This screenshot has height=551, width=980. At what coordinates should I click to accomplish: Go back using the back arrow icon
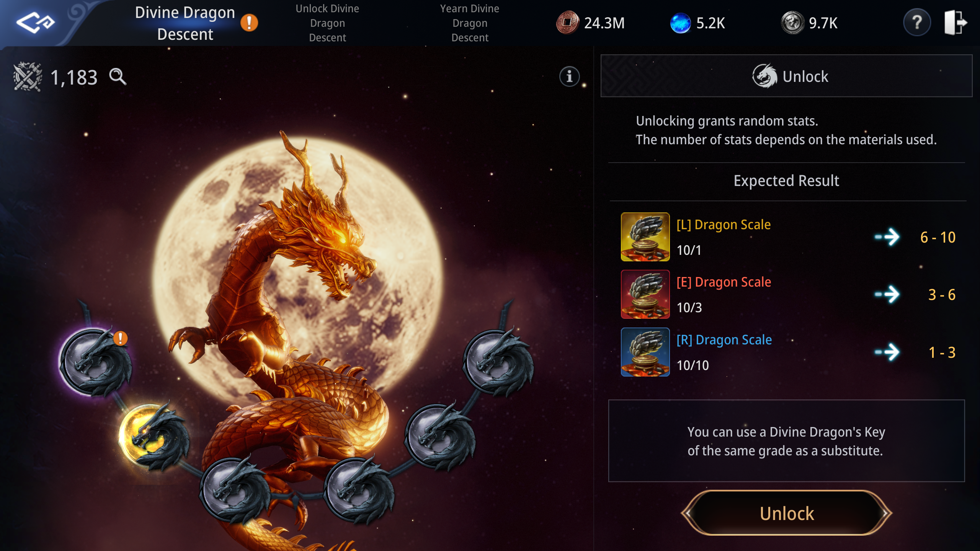tap(35, 22)
